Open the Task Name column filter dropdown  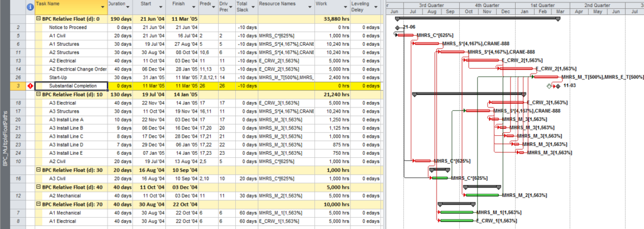pyautogui.click(x=103, y=8)
